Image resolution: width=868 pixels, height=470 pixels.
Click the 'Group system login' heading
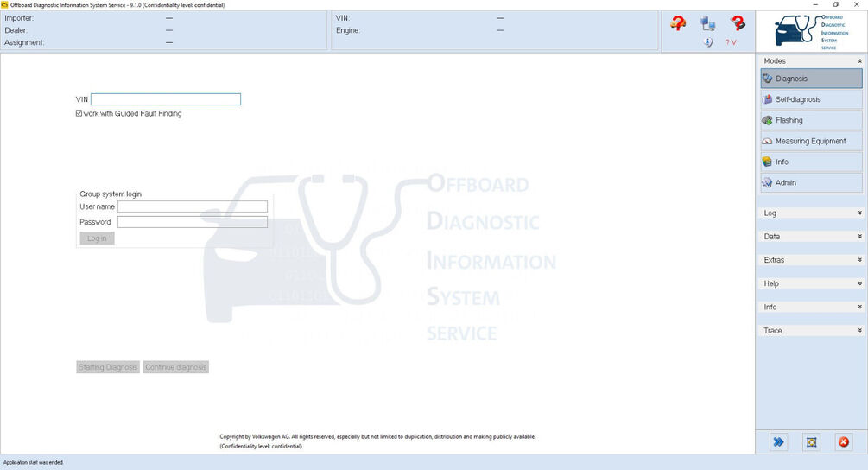[111, 194]
